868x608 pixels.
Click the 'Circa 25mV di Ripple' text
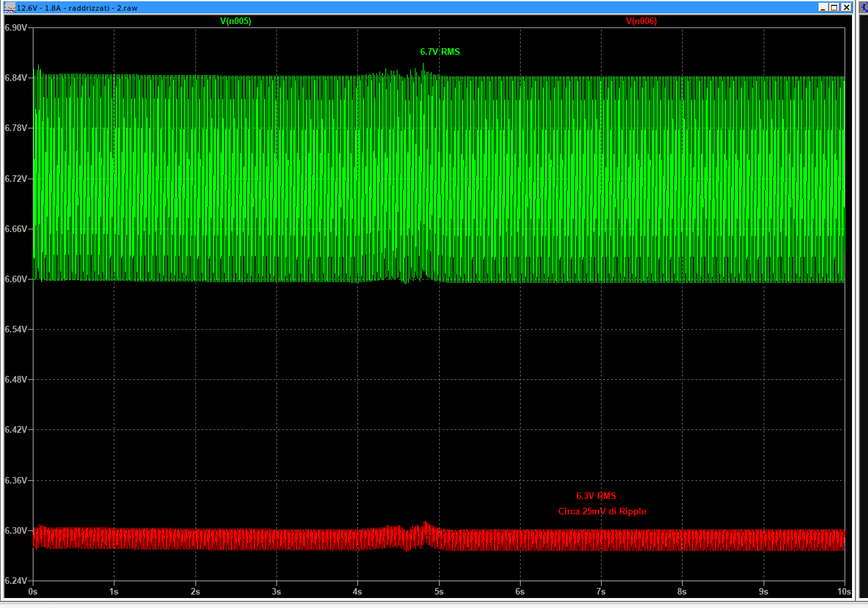[602, 511]
